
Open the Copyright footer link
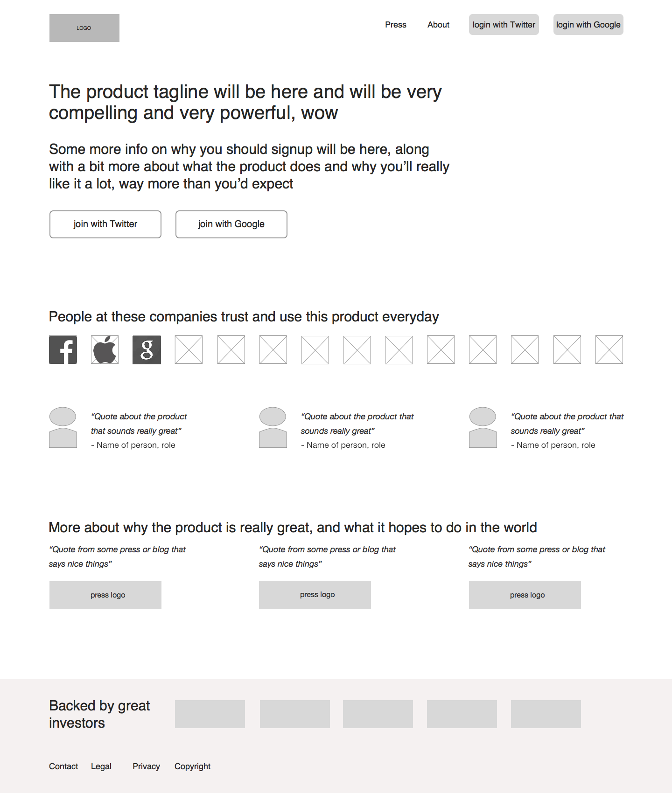(192, 766)
